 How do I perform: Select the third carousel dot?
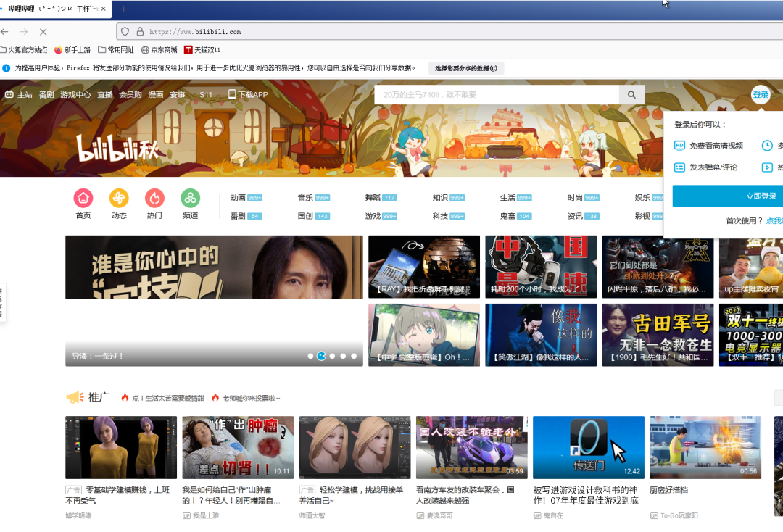(332, 357)
